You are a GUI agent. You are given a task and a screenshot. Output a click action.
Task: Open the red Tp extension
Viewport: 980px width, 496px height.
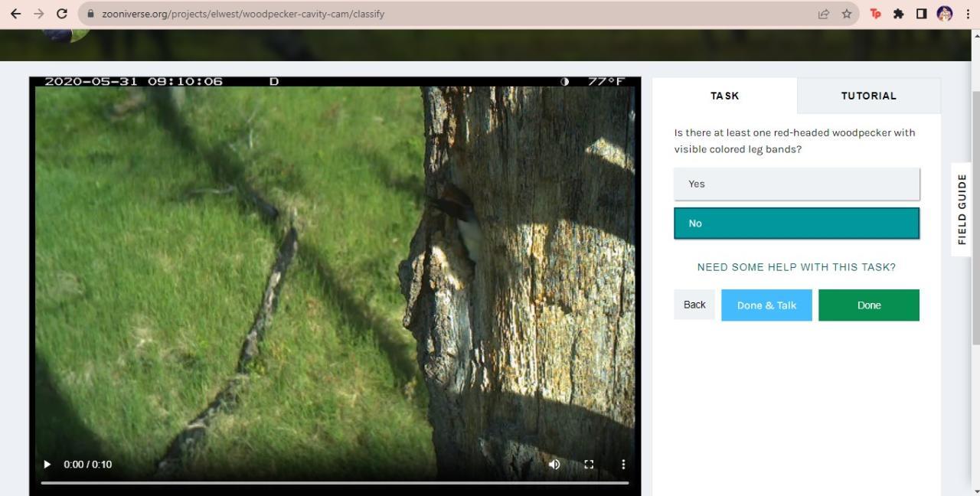[x=875, y=14]
